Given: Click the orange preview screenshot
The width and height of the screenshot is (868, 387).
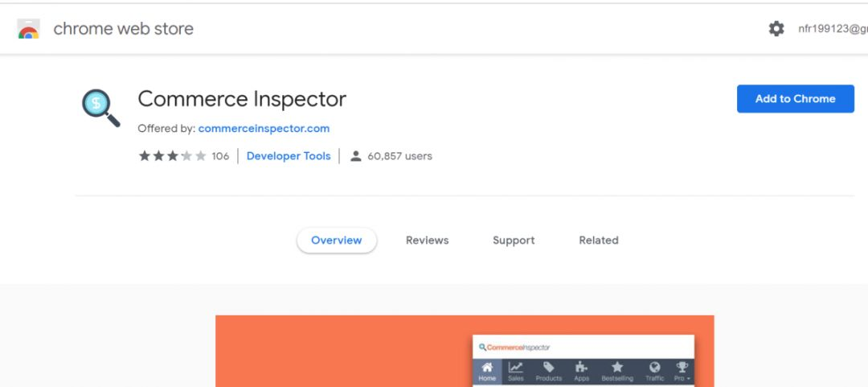Looking at the screenshot, I should (x=465, y=351).
